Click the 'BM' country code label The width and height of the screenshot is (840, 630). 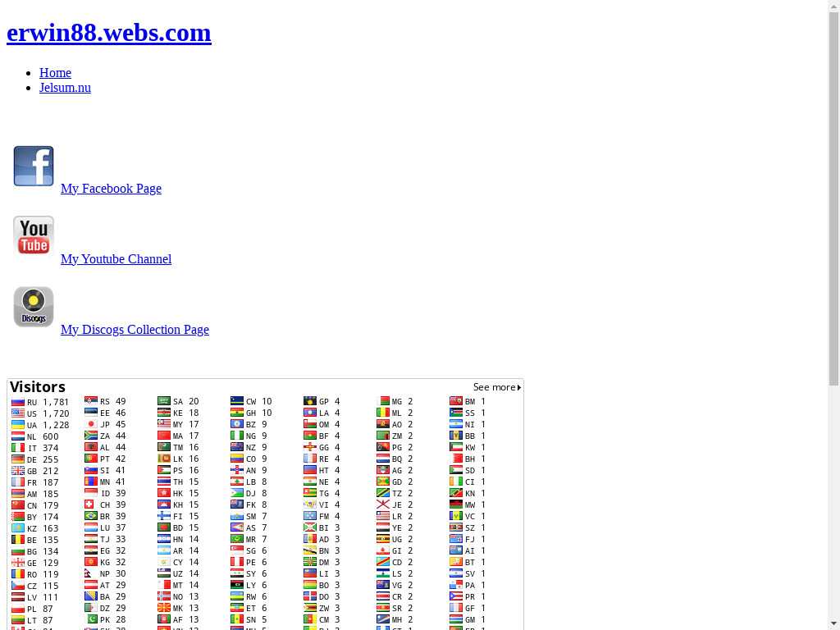(x=469, y=402)
